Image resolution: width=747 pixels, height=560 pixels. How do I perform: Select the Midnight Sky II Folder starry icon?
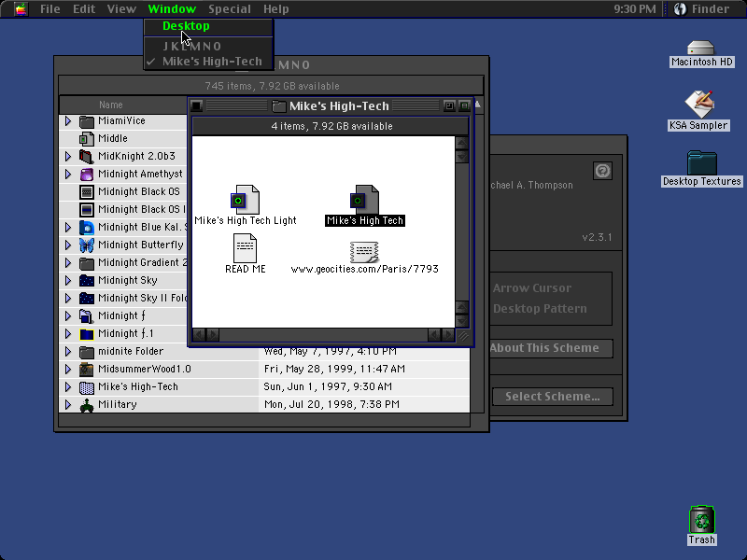point(86,298)
